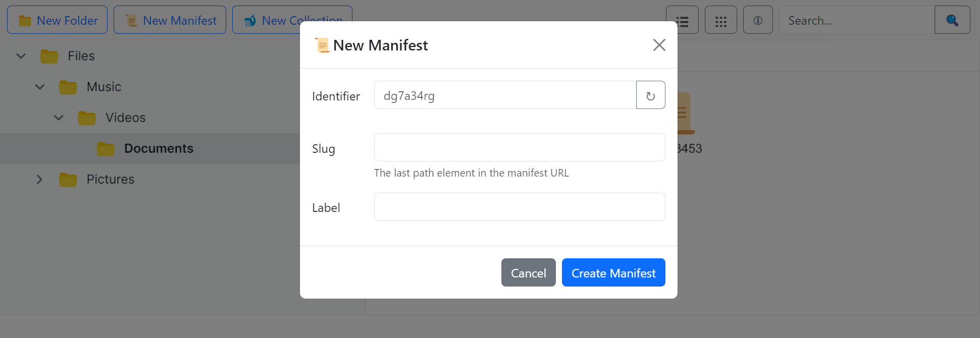
Task: Select Documents in the folder tree
Action: click(158, 148)
